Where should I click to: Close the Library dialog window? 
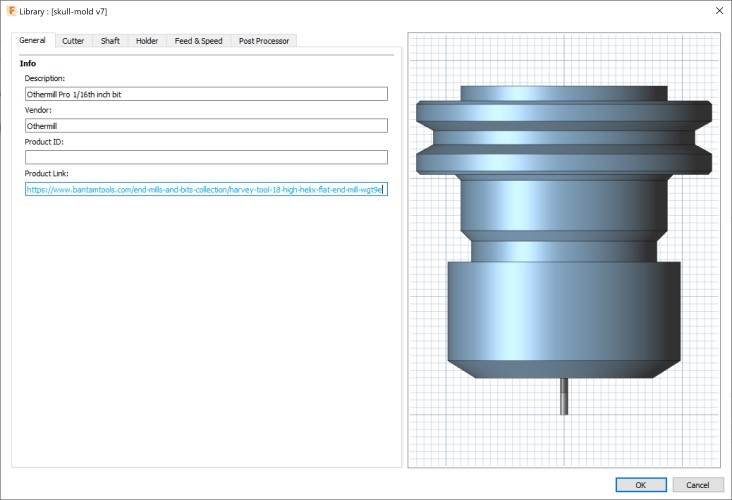point(719,10)
